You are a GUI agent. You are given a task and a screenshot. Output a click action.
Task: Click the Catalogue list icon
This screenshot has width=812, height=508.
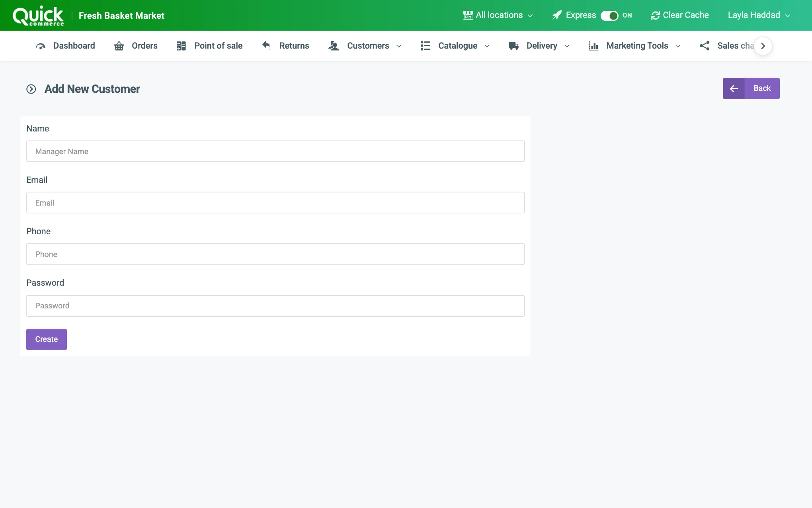426,46
